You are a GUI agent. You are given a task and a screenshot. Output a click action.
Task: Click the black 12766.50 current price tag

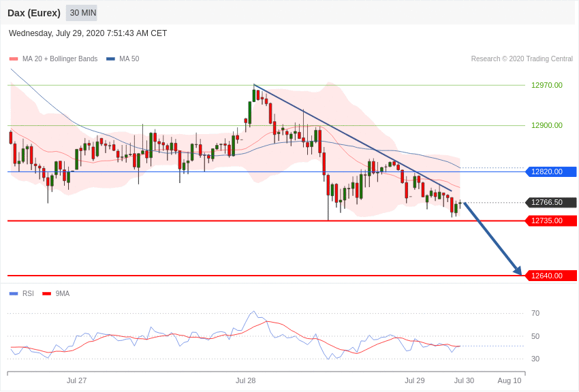[551, 202]
